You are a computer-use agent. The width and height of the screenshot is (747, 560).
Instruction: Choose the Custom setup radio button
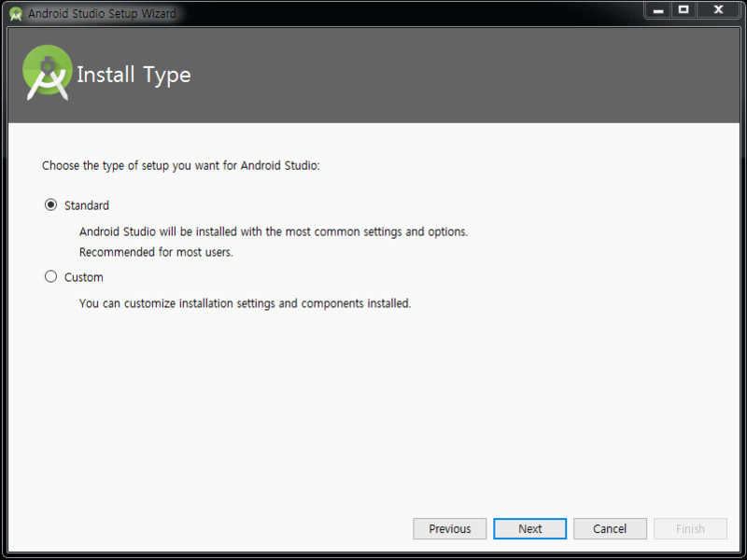[51, 276]
